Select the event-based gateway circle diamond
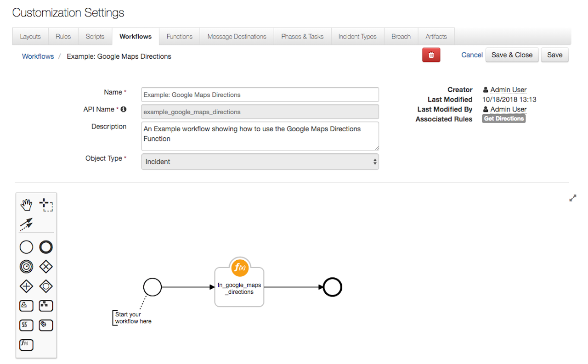The width and height of the screenshot is (588, 364). [46, 286]
